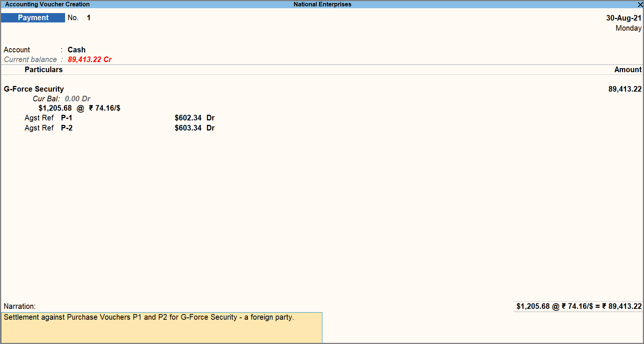Click the Current balance label

30,59
